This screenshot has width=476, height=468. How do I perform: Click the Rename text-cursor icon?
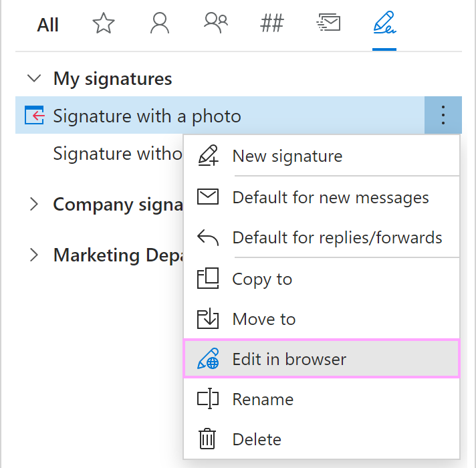tap(208, 398)
